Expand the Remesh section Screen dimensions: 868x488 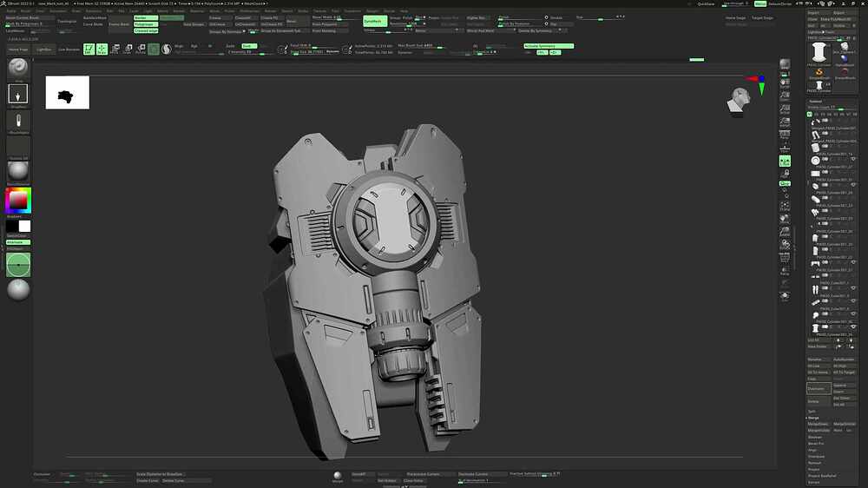pos(814,463)
